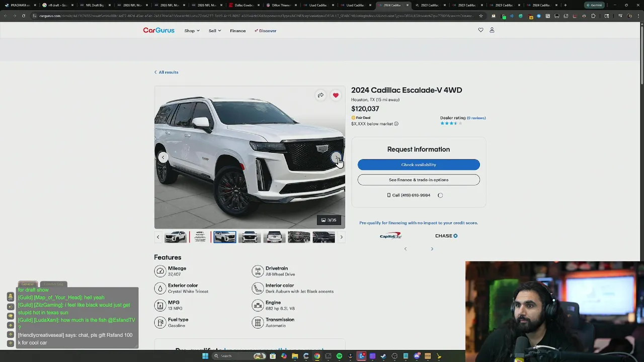The image size is (644, 362).
Task: Click the Capital One logo
Action: coord(390,235)
